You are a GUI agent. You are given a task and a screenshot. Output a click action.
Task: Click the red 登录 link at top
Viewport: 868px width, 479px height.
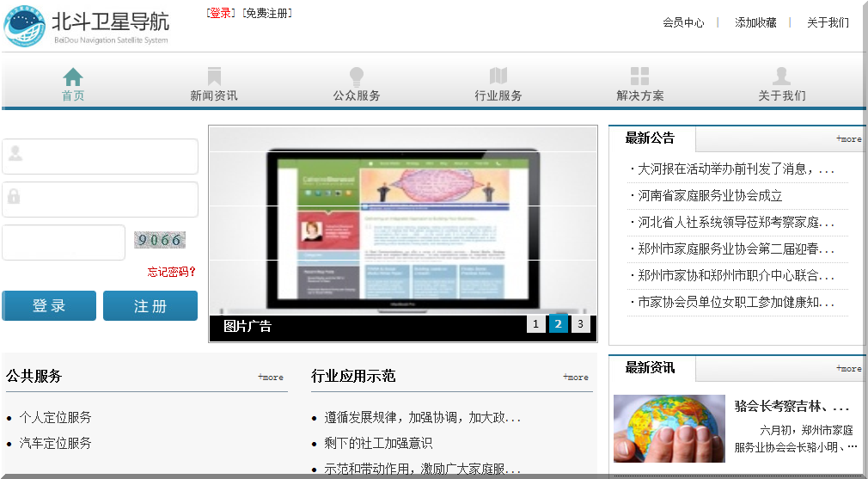[x=220, y=13]
